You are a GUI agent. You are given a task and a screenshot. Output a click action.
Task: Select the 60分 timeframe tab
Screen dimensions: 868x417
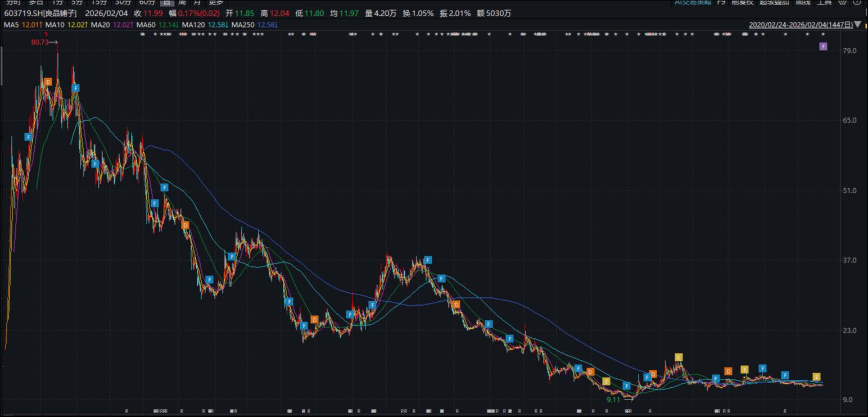pos(147,2)
